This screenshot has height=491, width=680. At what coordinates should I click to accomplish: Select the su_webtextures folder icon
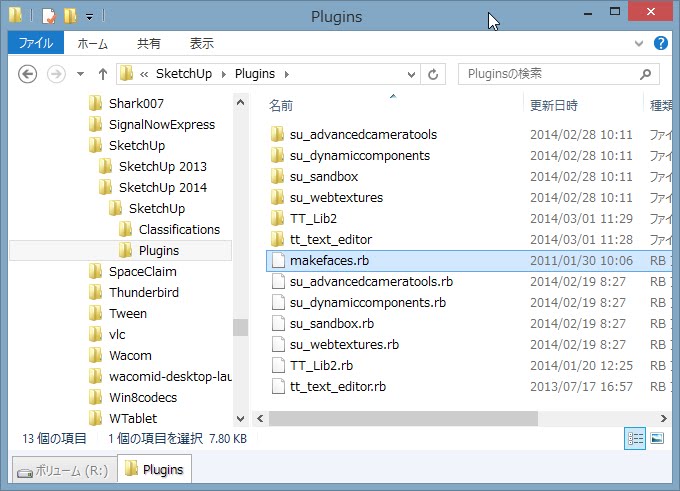278,197
